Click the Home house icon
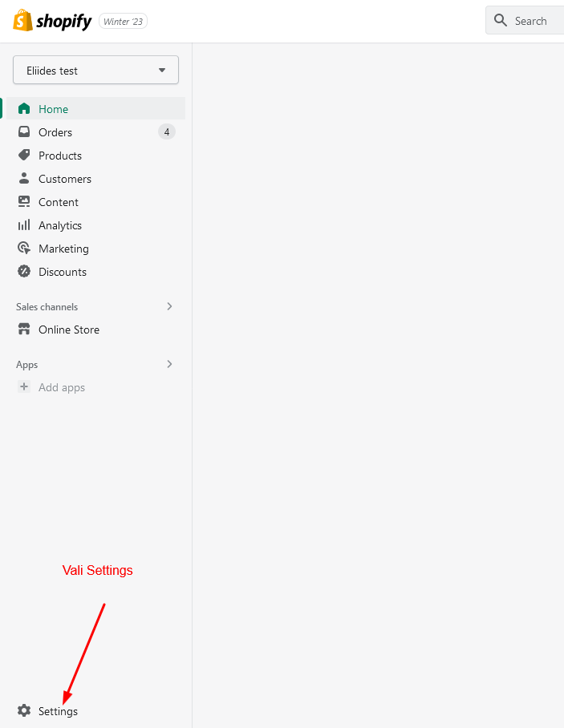 click(24, 109)
